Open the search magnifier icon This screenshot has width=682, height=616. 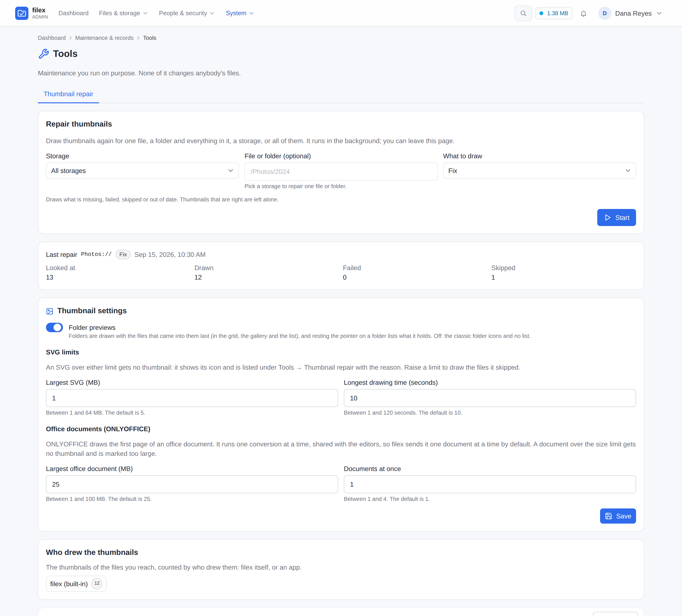[x=523, y=13]
